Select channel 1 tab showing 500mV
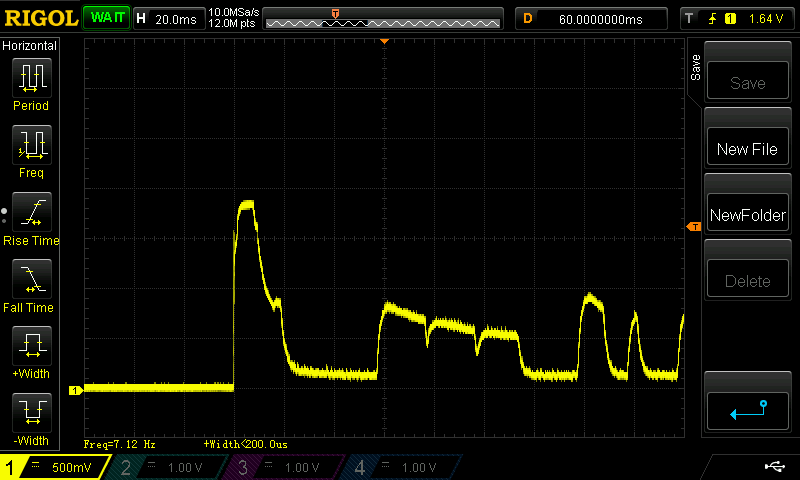This screenshot has height=480, width=800. click(54, 467)
